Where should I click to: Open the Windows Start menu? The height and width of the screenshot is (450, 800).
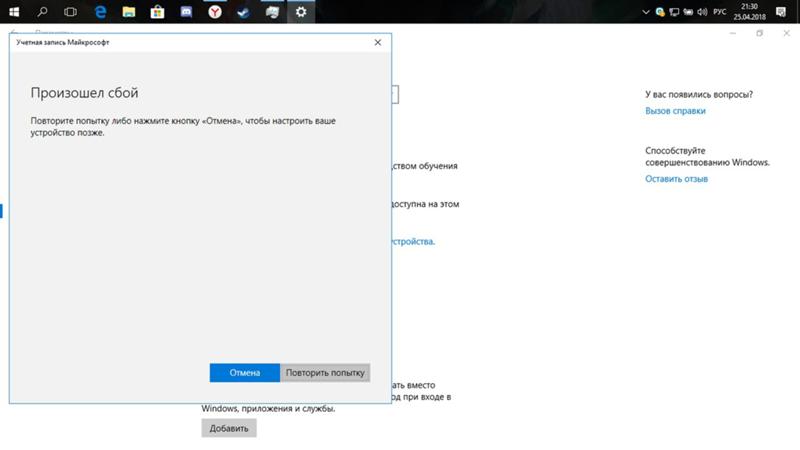(x=14, y=11)
